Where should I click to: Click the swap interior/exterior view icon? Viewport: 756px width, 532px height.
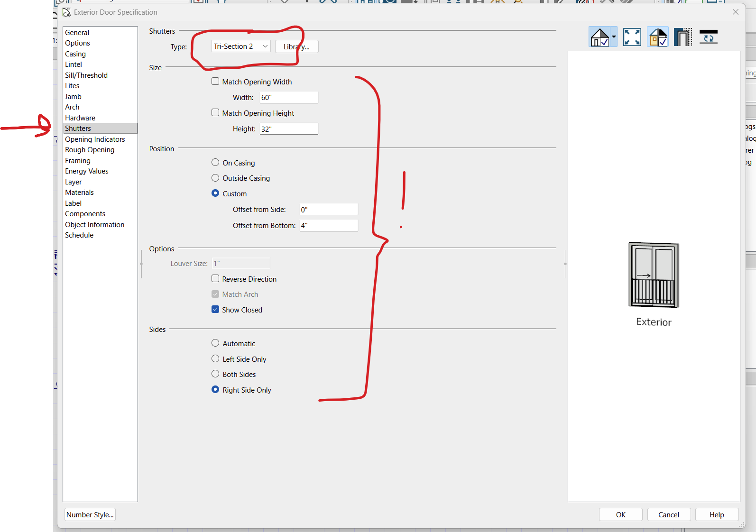tap(708, 37)
